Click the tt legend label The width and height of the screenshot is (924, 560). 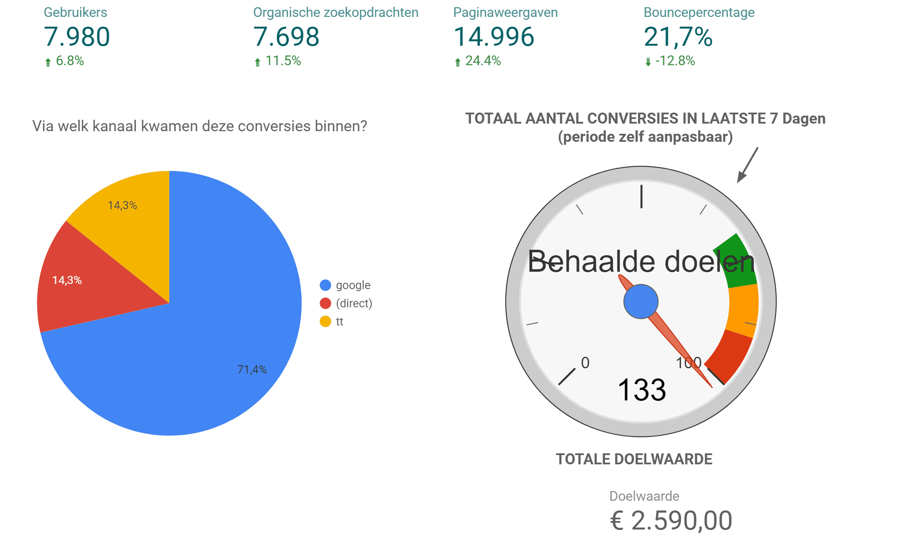(339, 322)
